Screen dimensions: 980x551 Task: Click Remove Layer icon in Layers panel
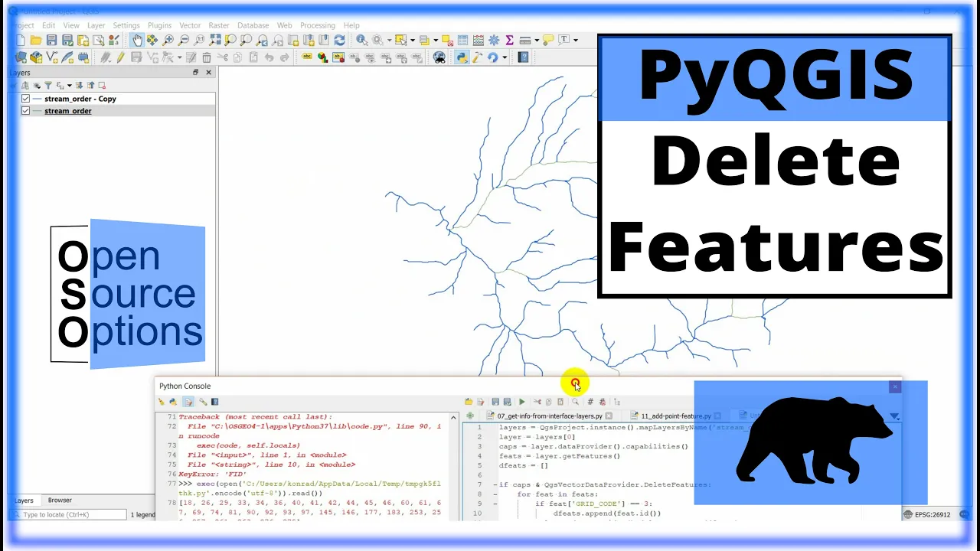102,86
